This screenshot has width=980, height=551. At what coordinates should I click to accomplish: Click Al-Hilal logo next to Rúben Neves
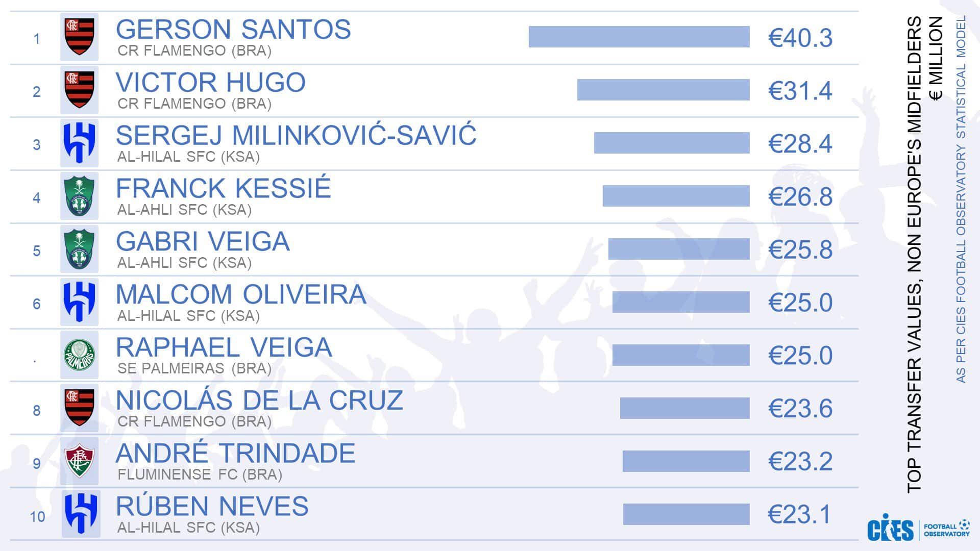pos(81,514)
